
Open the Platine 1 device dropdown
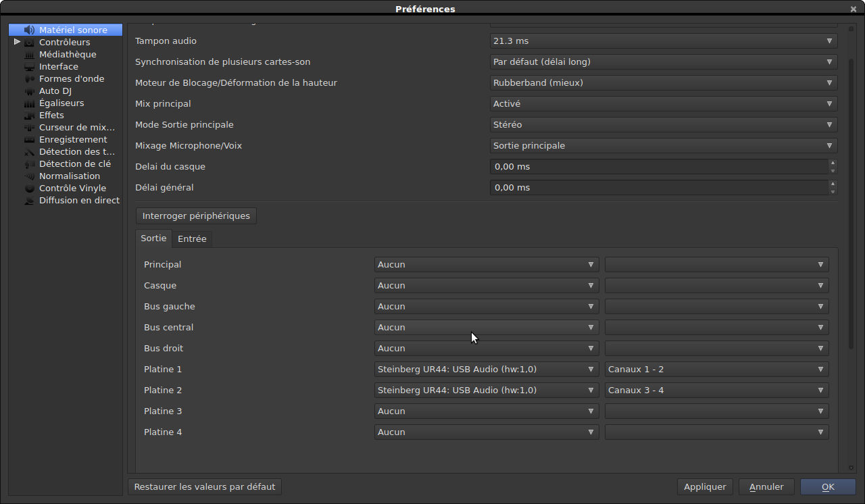pyautogui.click(x=486, y=370)
